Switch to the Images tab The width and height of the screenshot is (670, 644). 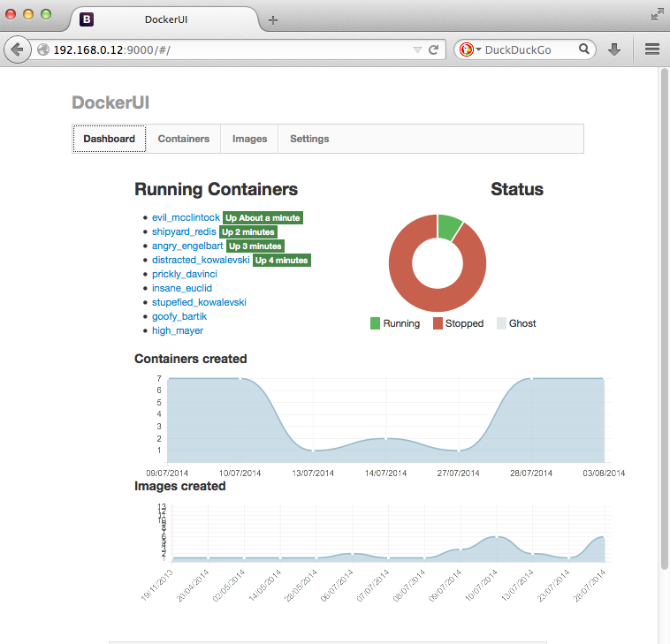click(249, 139)
